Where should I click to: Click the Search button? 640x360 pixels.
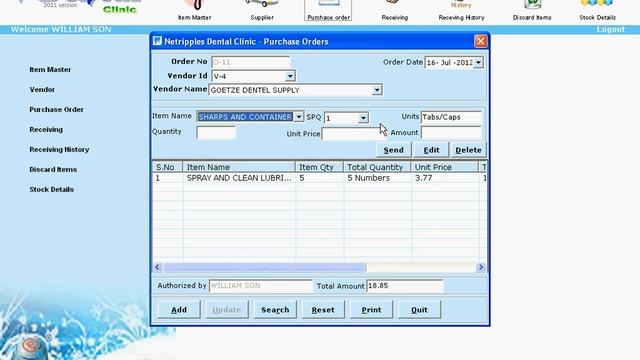click(x=275, y=310)
